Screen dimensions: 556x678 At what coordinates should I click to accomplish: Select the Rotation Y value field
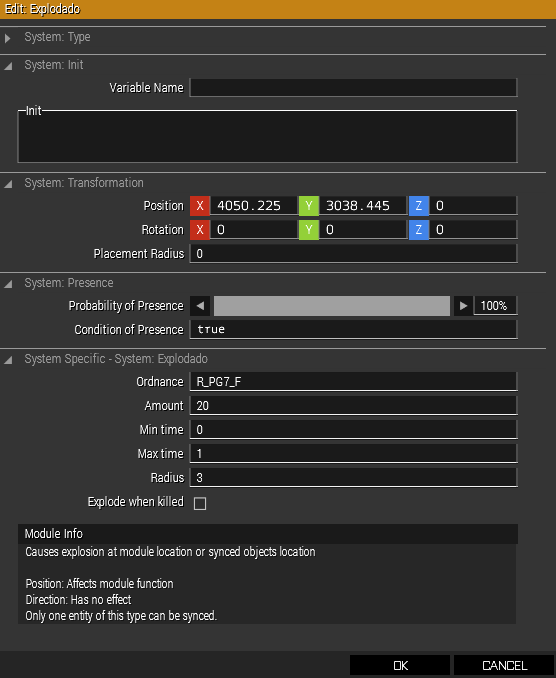pos(363,230)
